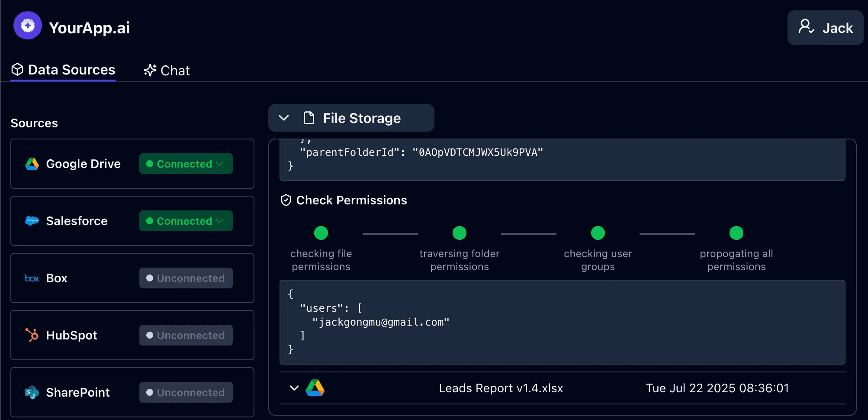Open Salesforce Connected dropdown
The image size is (868, 420).
click(x=186, y=221)
